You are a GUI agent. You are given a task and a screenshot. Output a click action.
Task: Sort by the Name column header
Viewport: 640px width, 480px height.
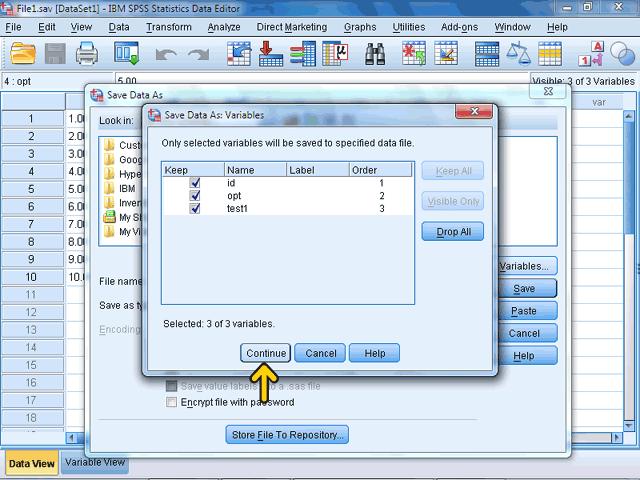click(255, 170)
